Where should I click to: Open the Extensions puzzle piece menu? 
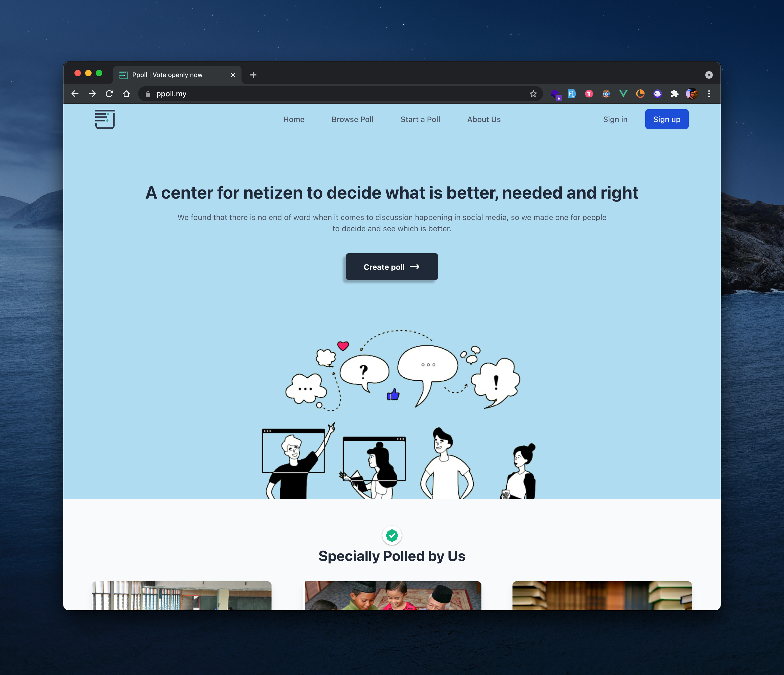(675, 94)
